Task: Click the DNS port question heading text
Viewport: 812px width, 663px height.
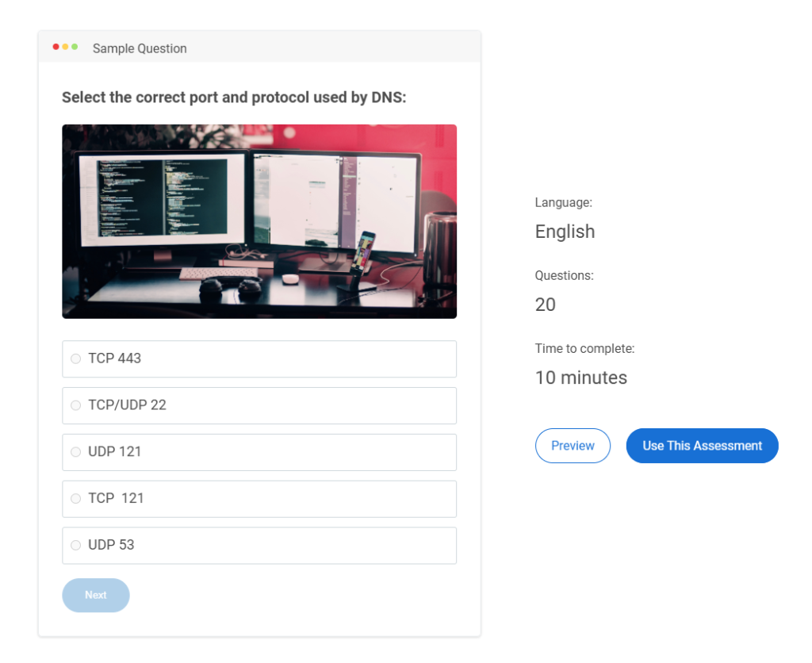Action: tap(234, 98)
